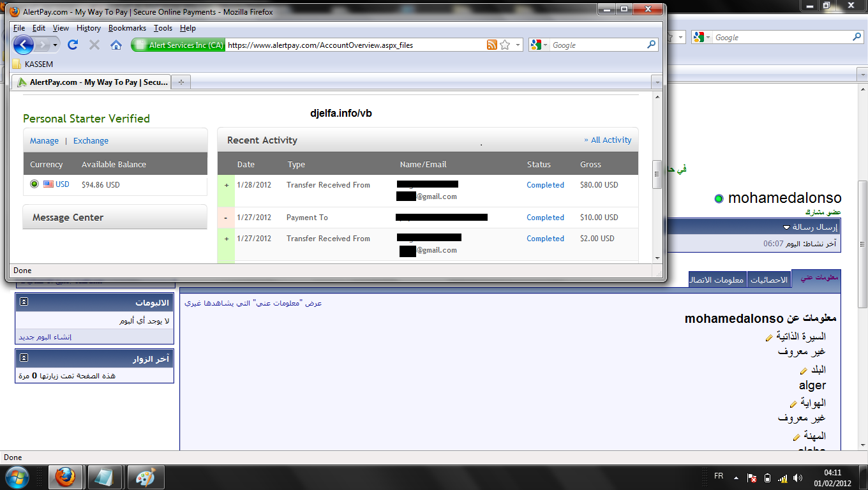Screen dimensions: 868x490
Task: Open the View menu
Action: click(61, 28)
